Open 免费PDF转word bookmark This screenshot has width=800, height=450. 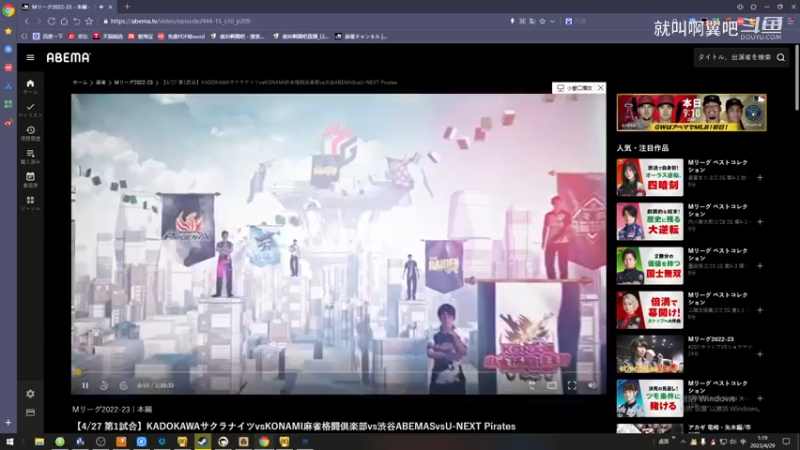[181, 37]
